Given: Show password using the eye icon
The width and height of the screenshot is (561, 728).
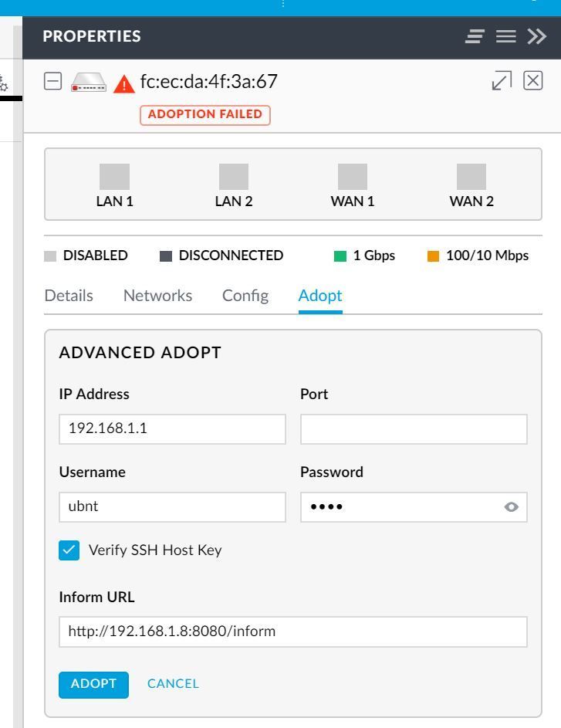Looking at the screenshot, I should coord(511,507).
